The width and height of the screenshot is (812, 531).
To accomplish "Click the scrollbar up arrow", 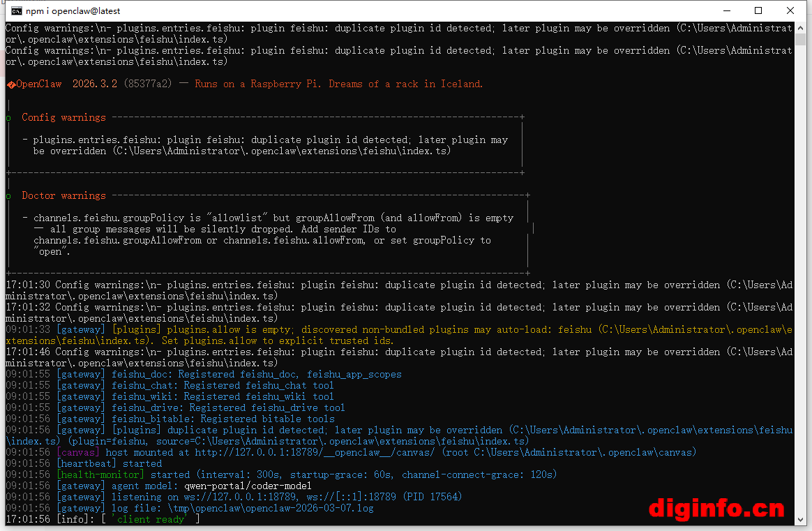I will (802, 29).
